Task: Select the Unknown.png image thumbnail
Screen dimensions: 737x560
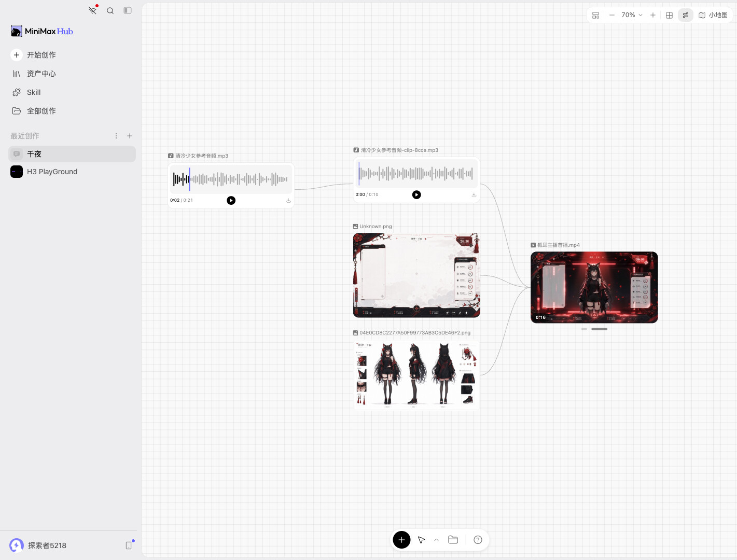Action: pyautogui.click(x=416, y=275)
